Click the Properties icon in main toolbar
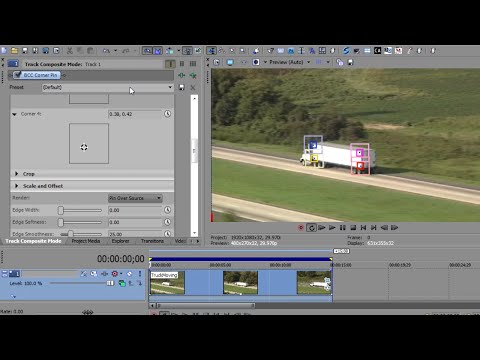Viewport: 480px width, 360px height. click(56, 51)
